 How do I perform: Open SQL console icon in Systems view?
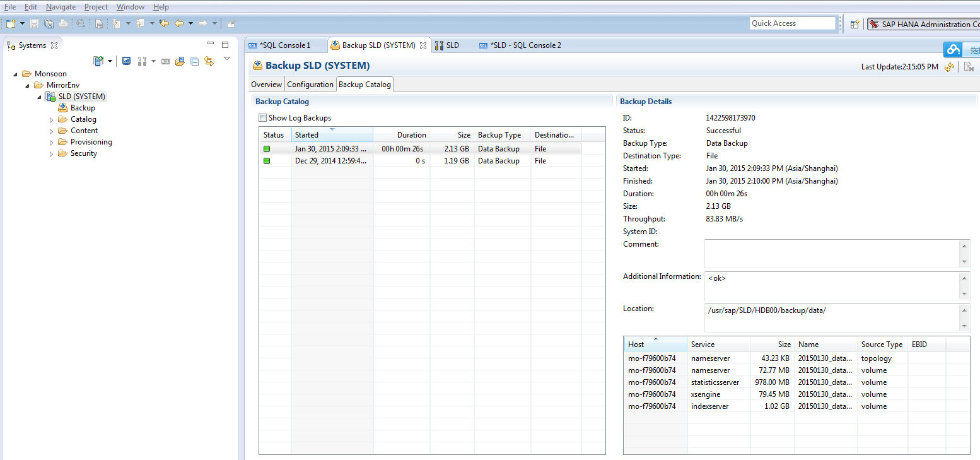click(x=165, y=61)
